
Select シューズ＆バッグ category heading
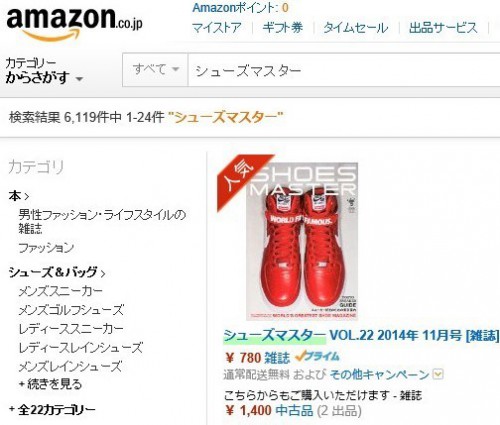[x=57, y=273]
